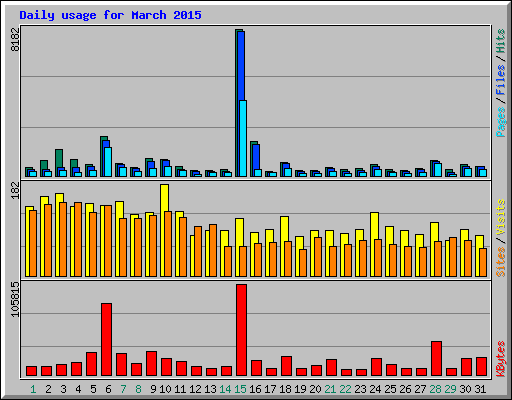512x400 pixels.
Task: Select the 182 visits axis label
Action: (x=15, y=190)
